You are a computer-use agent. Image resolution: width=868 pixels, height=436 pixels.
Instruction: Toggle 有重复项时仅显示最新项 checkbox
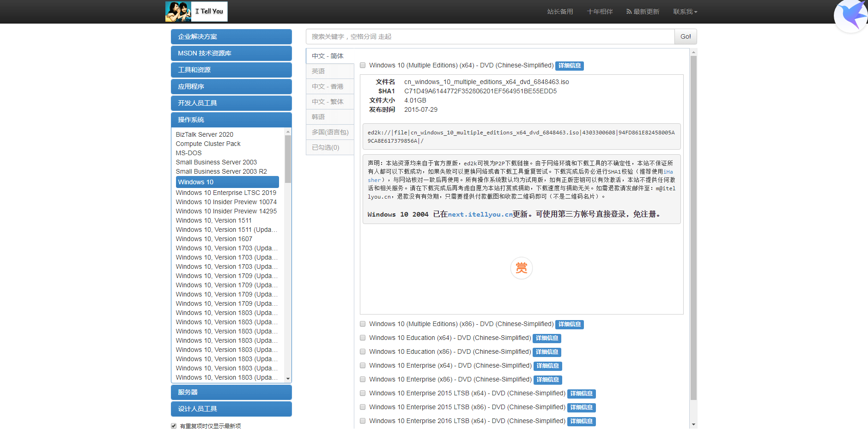coord(174,426)
